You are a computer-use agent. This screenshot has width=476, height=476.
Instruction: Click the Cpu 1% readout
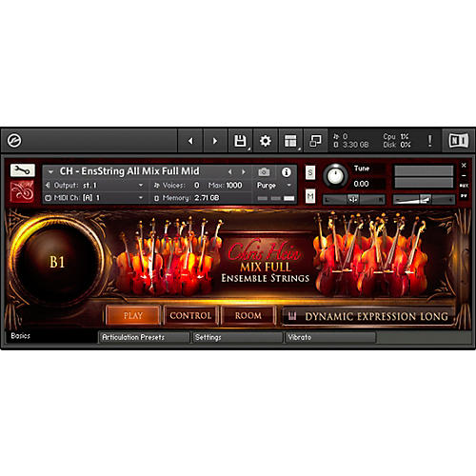pos(395,136)
